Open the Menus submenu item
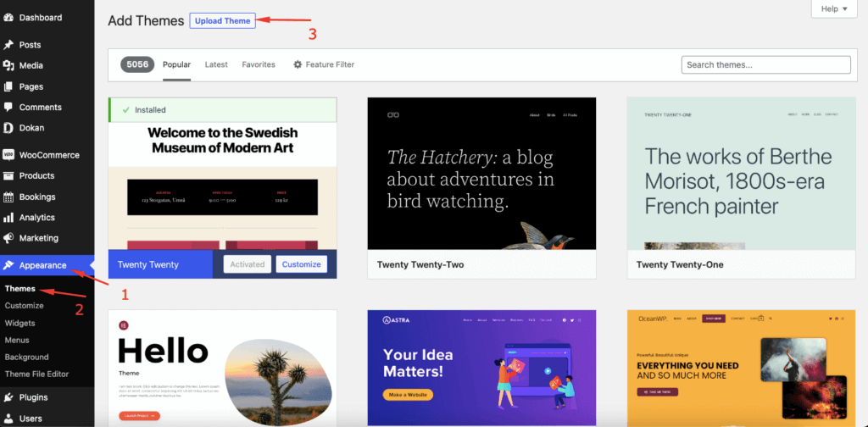The width and height of the screenshot is (868, 427). pos(17,341)
